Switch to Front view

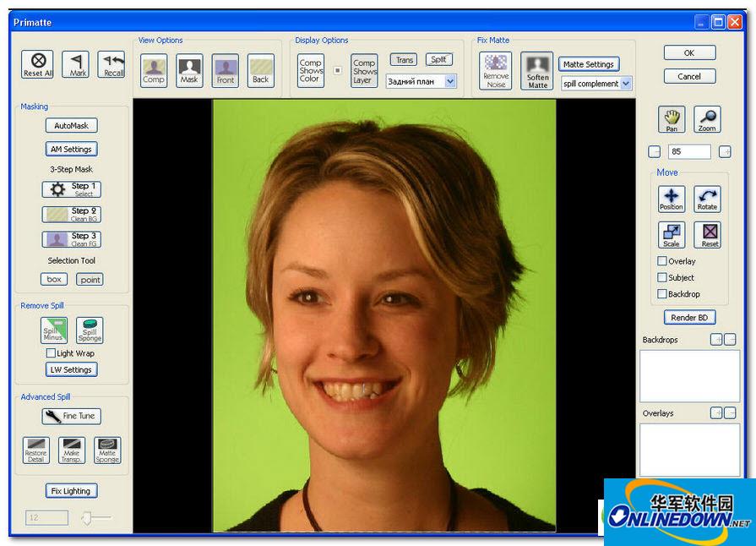pyautogui.click(x=226, y=70)
